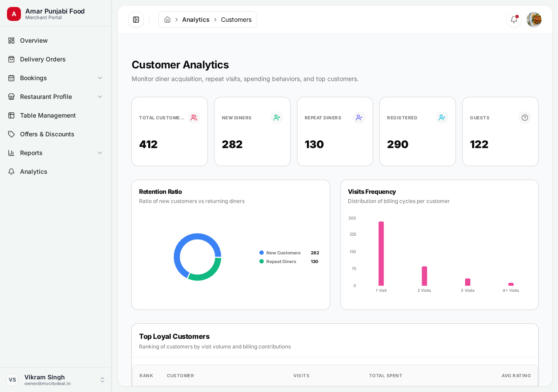Expand Bookings submenu chevron
558x392 pixels.
coord(100,78)
